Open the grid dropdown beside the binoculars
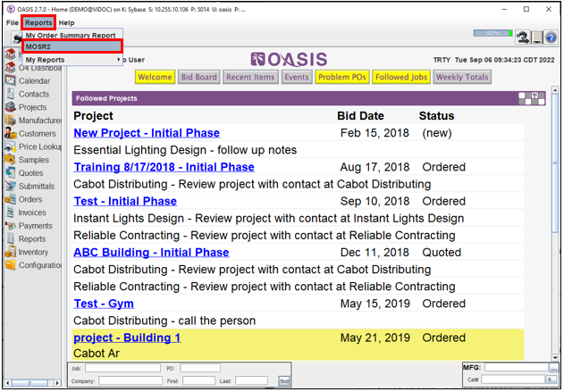Image resolution: width=564 pixels, height=392 pixels. click(x=537, y=37)
